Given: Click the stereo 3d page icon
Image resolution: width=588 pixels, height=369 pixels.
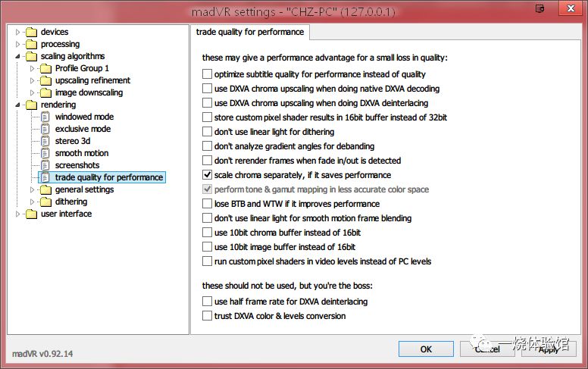Looking at the screenshot, I should tap(45, 142).
